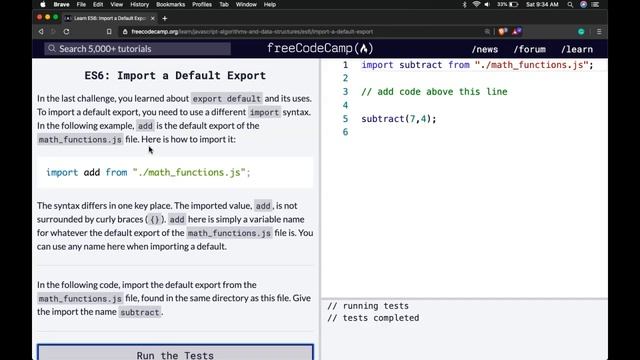Open the View menu
The width and height of the screenshot is (640, 360).
coord(116,4)
